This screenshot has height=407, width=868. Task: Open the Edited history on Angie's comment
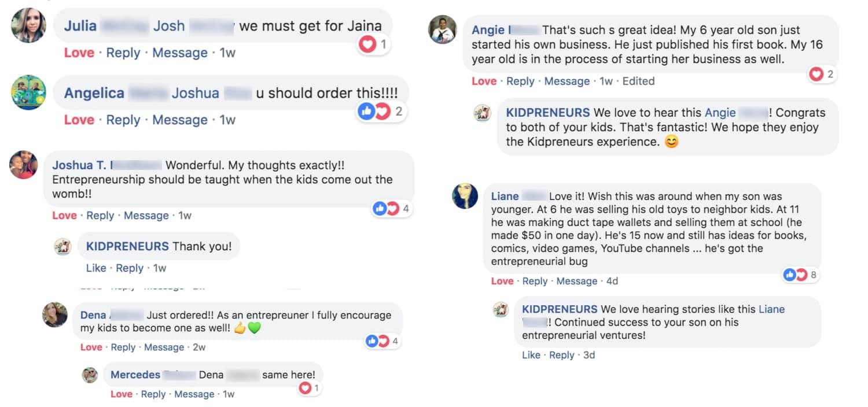pyautogui.click(x=638, y=82)
